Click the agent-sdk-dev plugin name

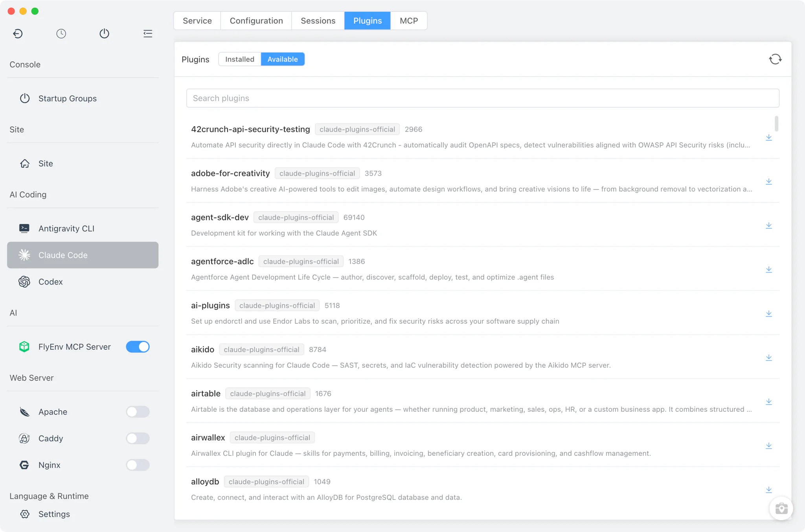tap(220, 217)
